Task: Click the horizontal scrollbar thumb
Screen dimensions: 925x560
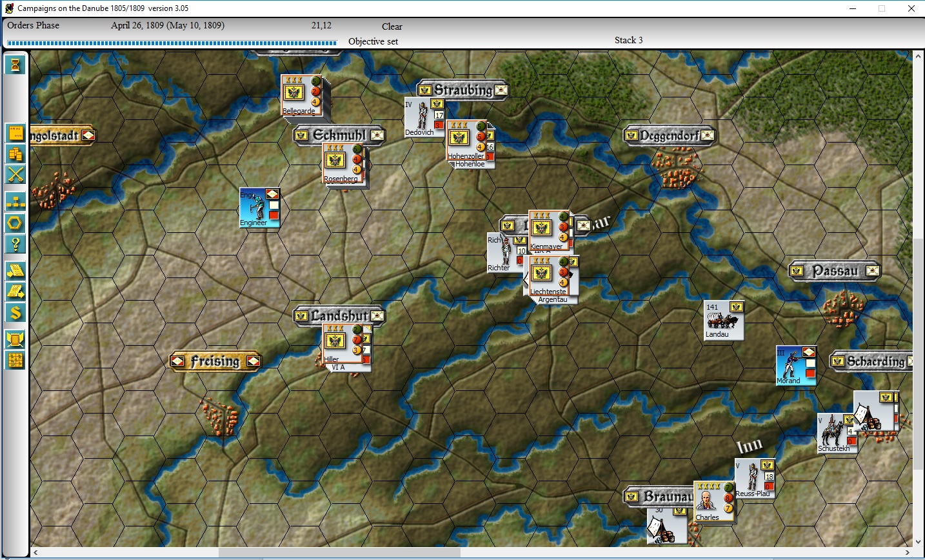Action: pos(339,553)
